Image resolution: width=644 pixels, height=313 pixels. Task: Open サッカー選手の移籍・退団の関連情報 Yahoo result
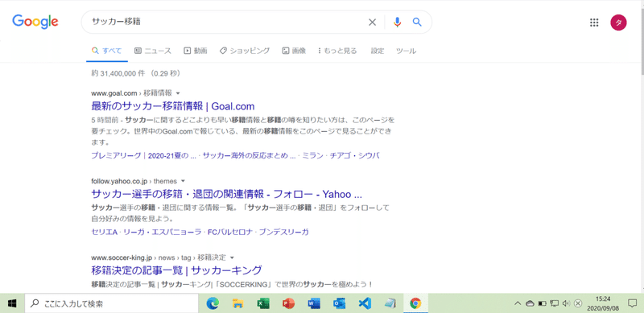point(226,194)
